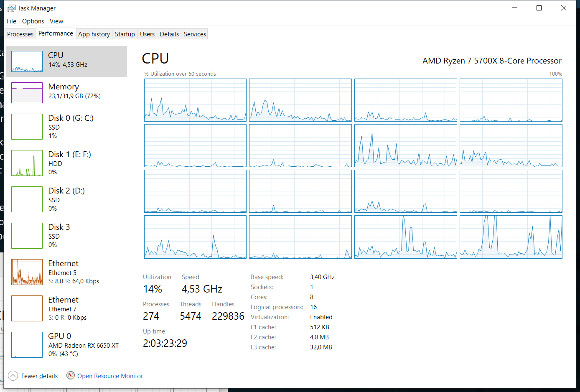580x392 pixels.
Task: View GPU 0 AMD Radeon RX 6650 XT
Action: pyautogui.click(x=83, y=344)
